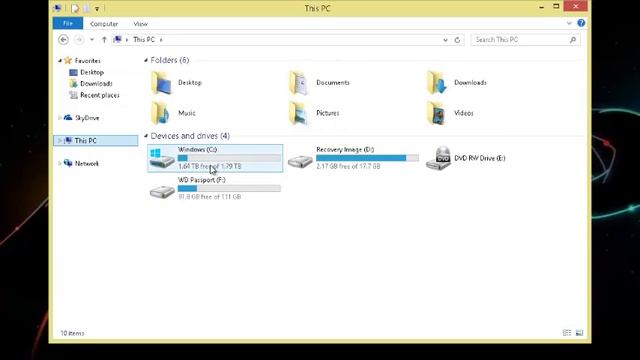Switch to large icons view layout

[579, 333]
